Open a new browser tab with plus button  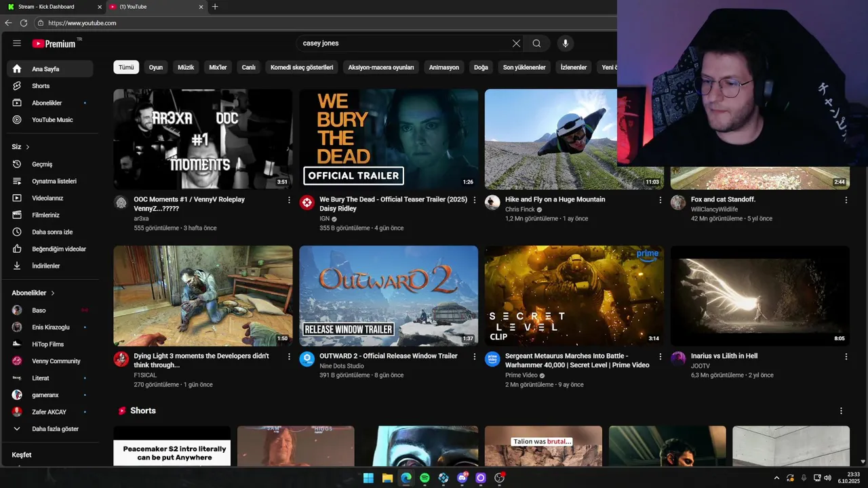215,7
